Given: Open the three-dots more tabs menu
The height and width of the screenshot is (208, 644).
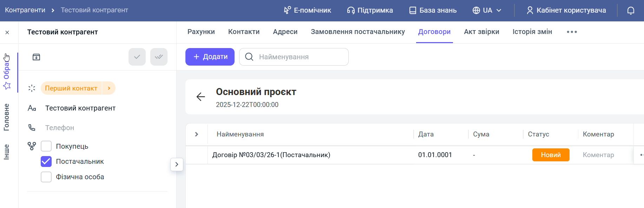Looking at the screenshot, I should (x=572, y=32).
